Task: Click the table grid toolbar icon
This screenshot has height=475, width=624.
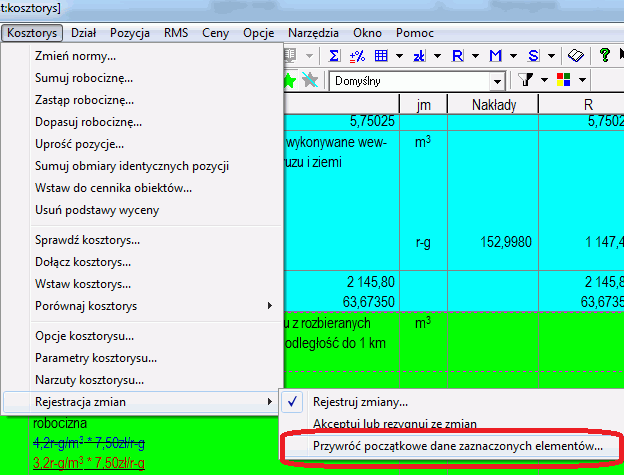Action: tap(383, 56)
